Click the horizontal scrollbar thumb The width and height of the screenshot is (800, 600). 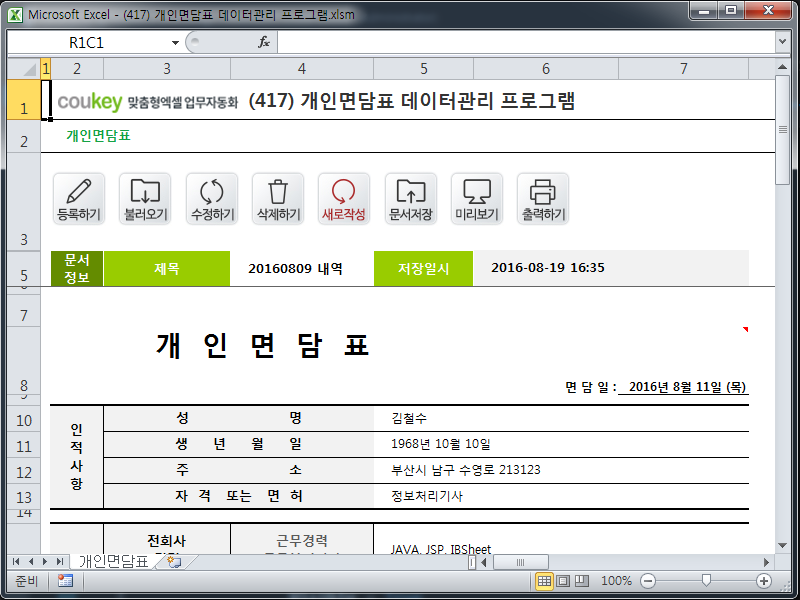tap(520, 562)
